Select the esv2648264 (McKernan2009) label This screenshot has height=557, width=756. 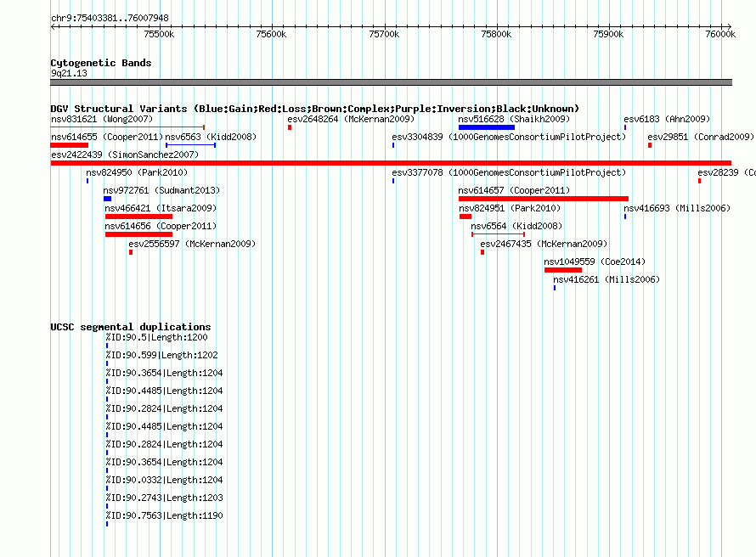point(351,119)
